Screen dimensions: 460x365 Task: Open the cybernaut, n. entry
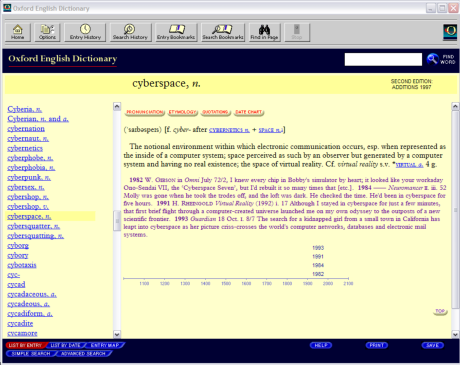28,138
